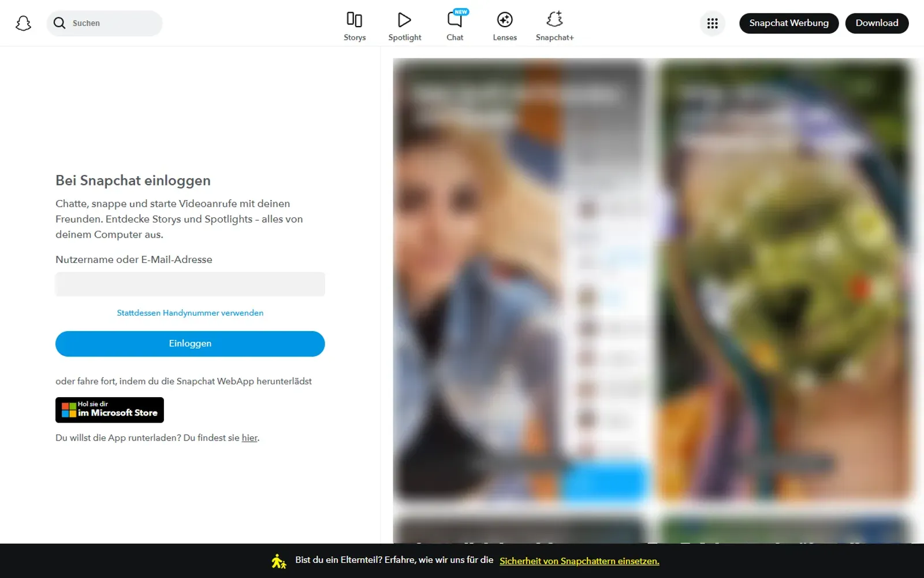
Task: Open the Spotlight section
Action: click(405, 27)
